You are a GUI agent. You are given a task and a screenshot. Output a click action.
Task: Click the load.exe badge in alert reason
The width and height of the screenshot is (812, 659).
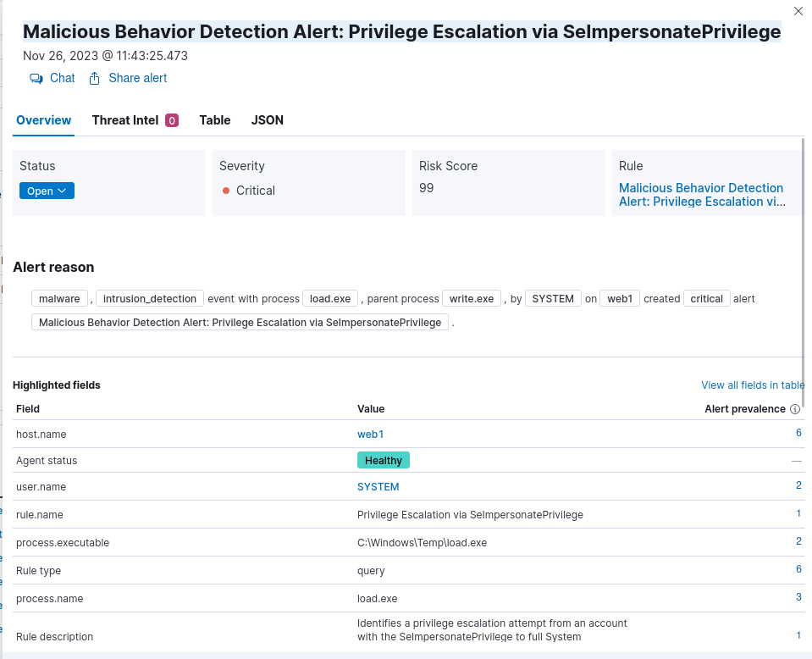pos(330,299)
